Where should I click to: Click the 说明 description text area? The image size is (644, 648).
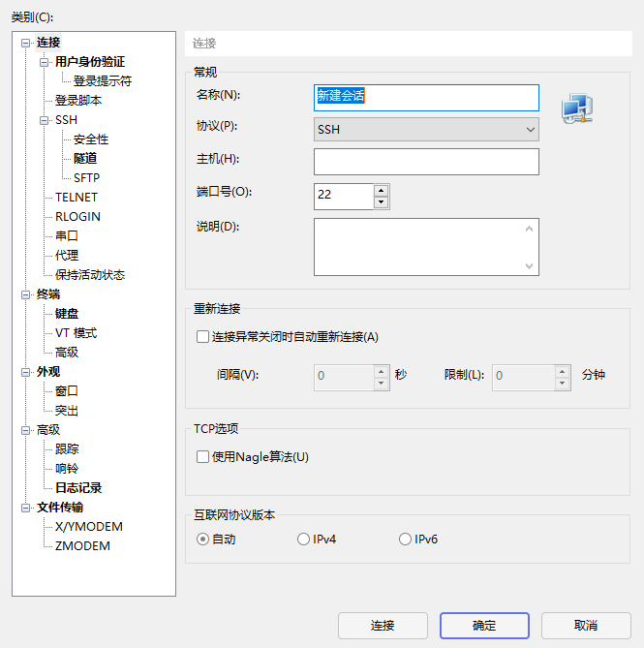[x=426, y=247]
